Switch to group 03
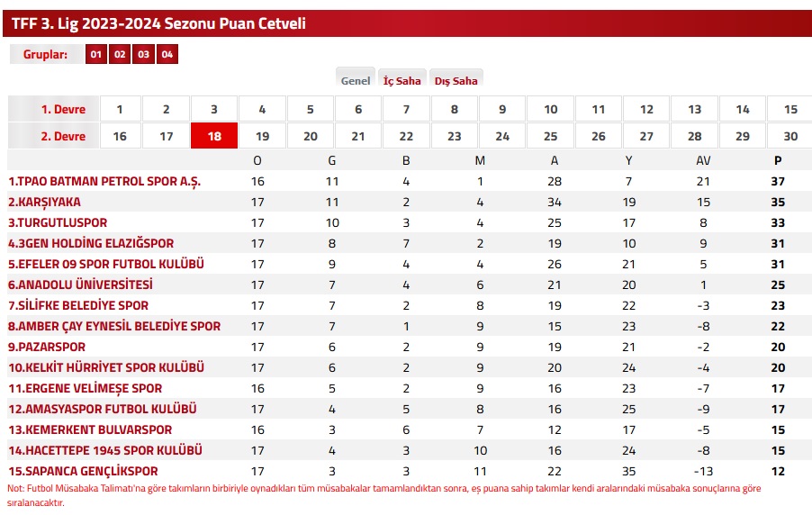Screen dimensions: 812x515 coord(143,55)
